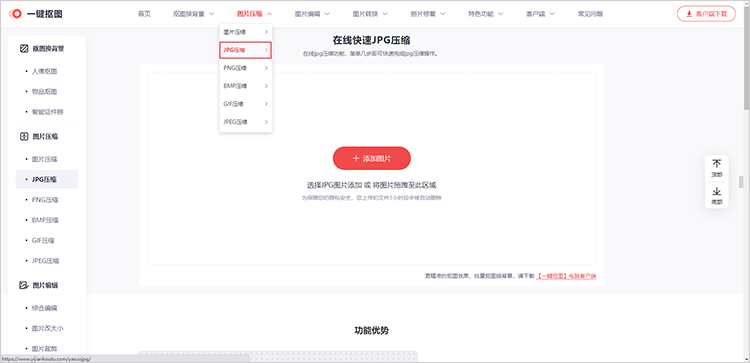
Task: Jump to bottom with 底部 arrow icon
Action: 717,192
